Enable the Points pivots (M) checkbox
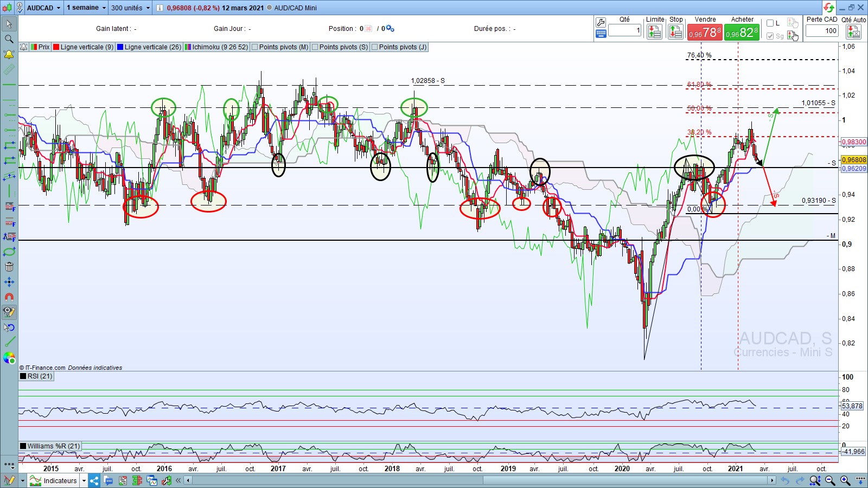The image size is (868, 488). (x=255, y=47)
